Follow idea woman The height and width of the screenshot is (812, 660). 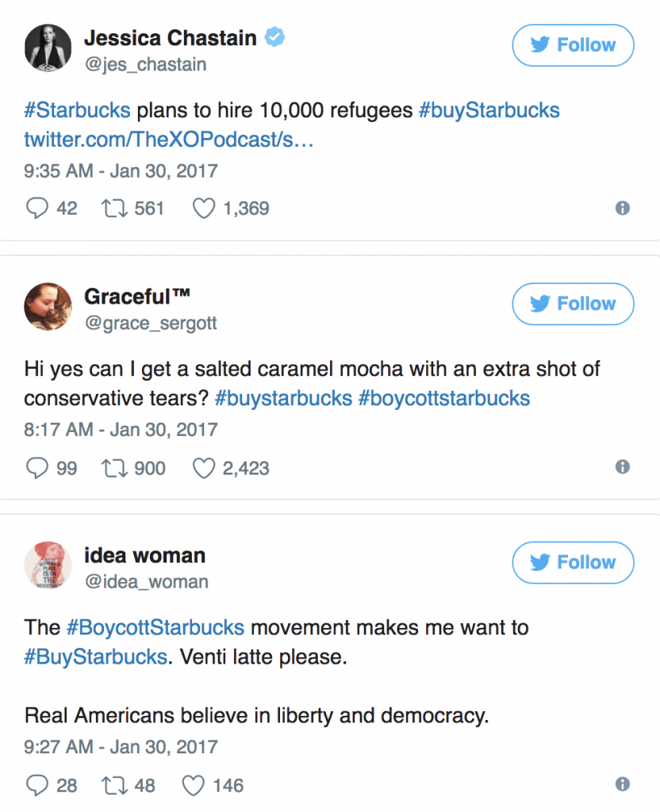pyautogui.click(x=573, y=563)
